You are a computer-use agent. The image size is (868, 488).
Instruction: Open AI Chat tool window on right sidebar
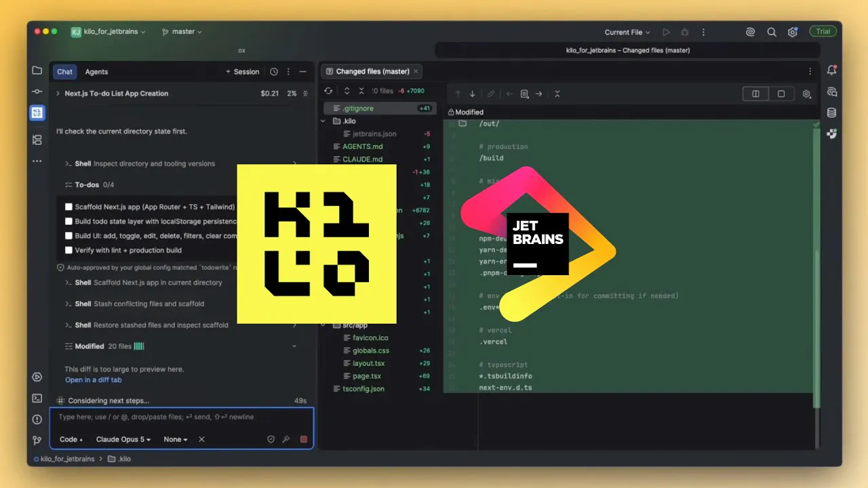pyautogui.click(x=831, y=91)
